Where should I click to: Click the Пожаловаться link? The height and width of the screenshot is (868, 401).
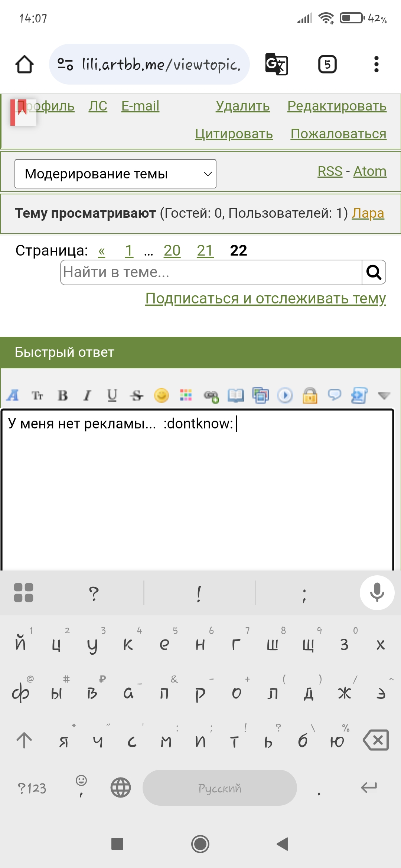click(x=339, y=134)
